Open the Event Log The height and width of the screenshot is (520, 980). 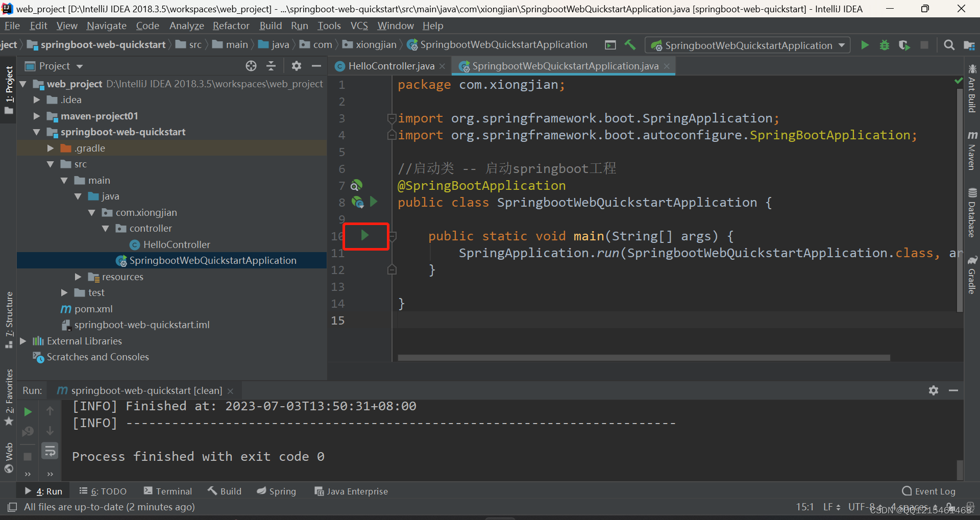coord(928,491)
